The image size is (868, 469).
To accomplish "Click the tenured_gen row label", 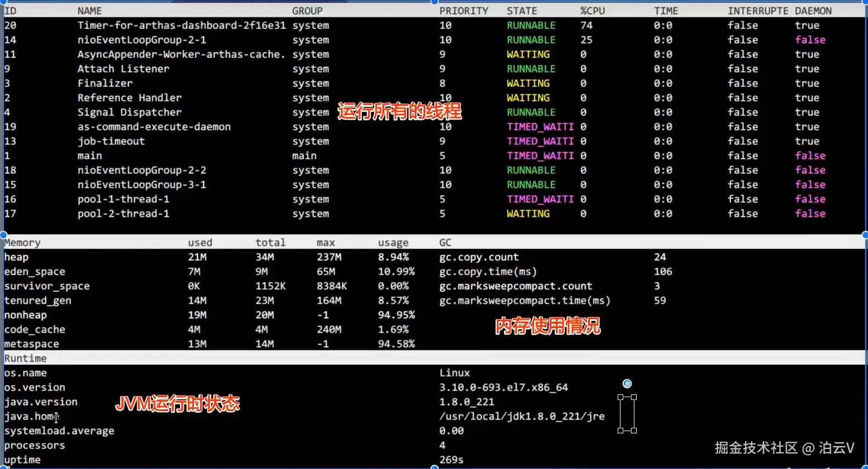I will pos(38,300).
